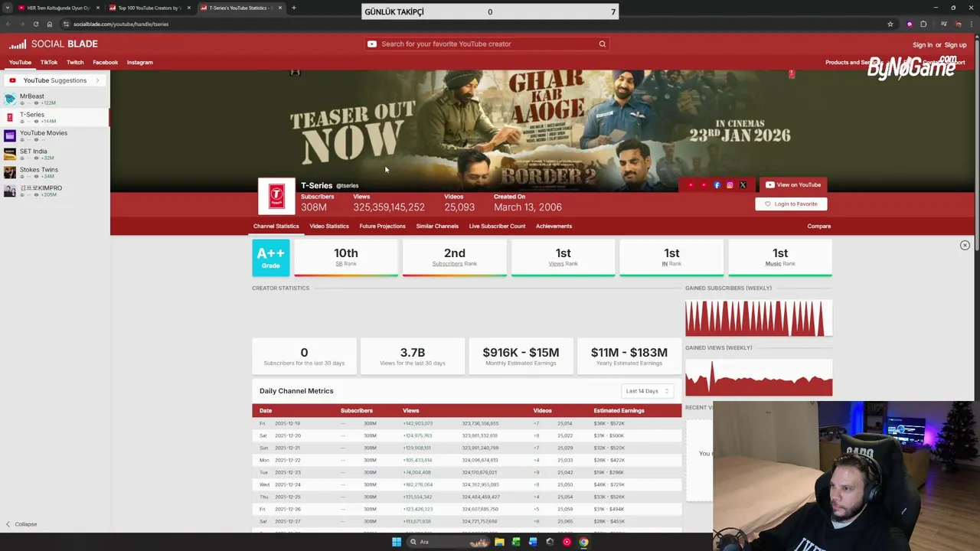
Task: Click the browser address bar URL
Action: coord(121,24)
